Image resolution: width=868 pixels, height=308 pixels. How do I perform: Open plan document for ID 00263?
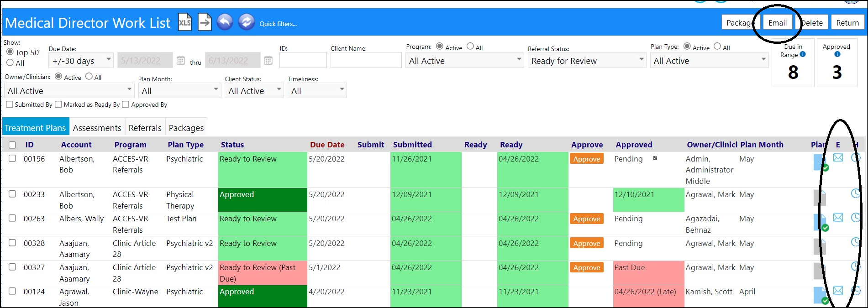coord(821,223)
